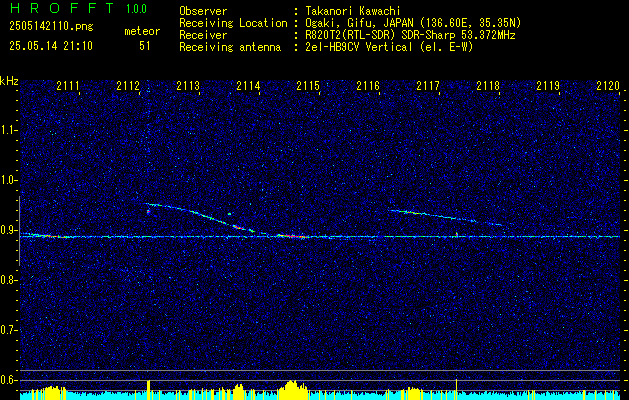Viewport: 629px width, 400px height.
Task: Click the bright red echo burst near 2115
Action: point(293,236)
